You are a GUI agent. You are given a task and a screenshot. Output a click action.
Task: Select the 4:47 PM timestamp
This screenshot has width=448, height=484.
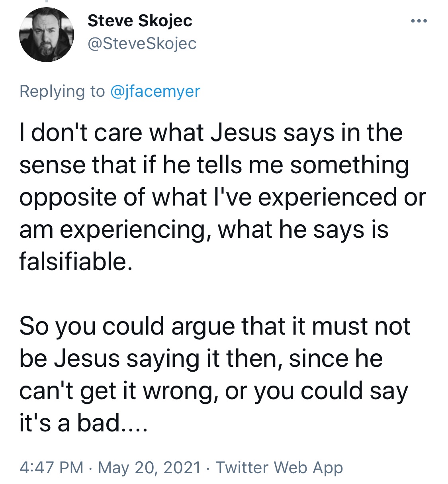(x=51, y=467)
